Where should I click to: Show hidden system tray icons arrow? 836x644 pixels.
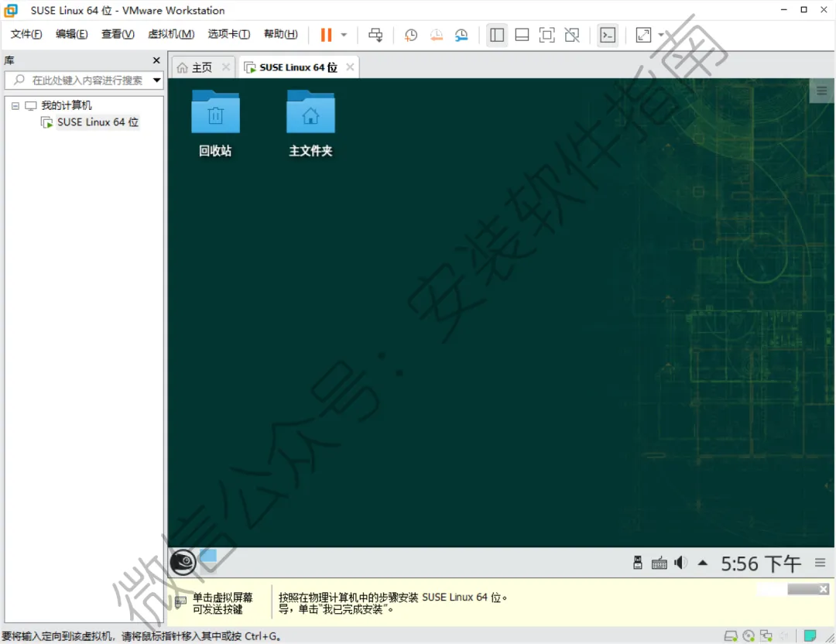tap(703, 563)
